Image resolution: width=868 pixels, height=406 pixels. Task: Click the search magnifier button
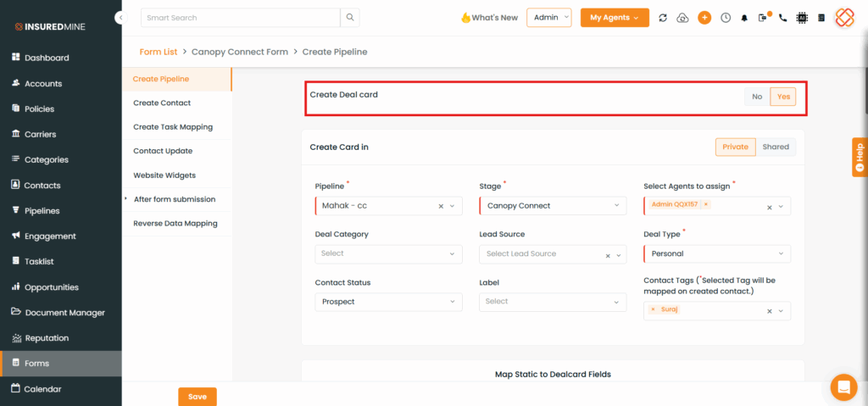350,18
